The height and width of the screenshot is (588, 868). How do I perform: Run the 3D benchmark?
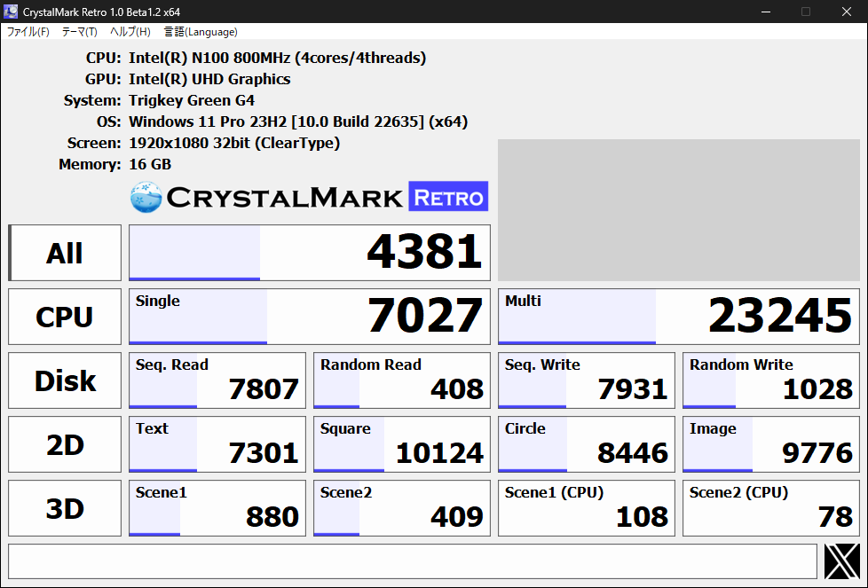pyautogui.click(x=65, y=508)
